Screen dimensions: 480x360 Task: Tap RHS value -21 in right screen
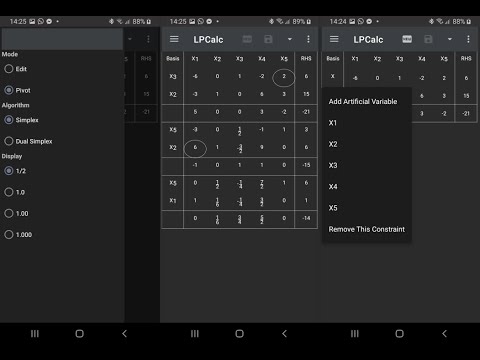pyautogui.click(x=466, y=114)
